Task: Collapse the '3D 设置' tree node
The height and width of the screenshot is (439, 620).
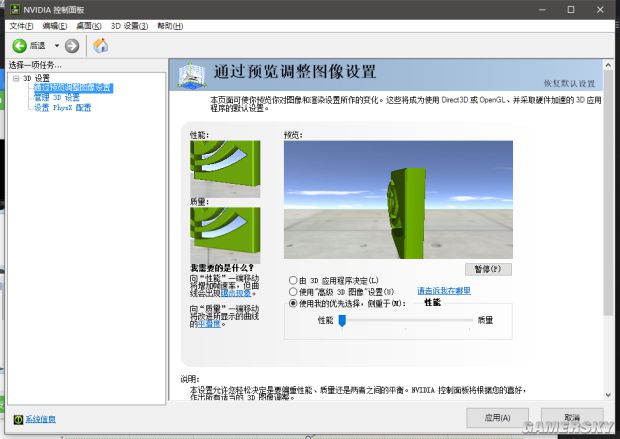Action: [16, 78]
